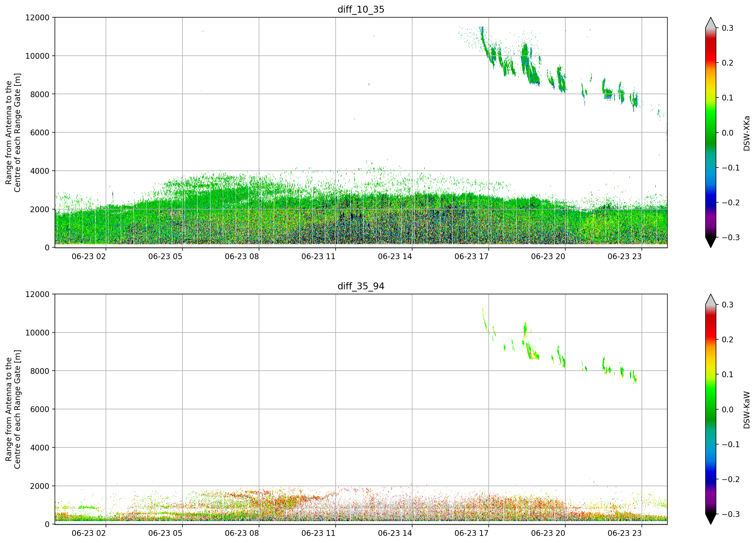The width and height of the screenshot is (756, 543).
Task: Click the 6000 y-tick in diff_35_94 plot
Action: click(x=40, y=410)
